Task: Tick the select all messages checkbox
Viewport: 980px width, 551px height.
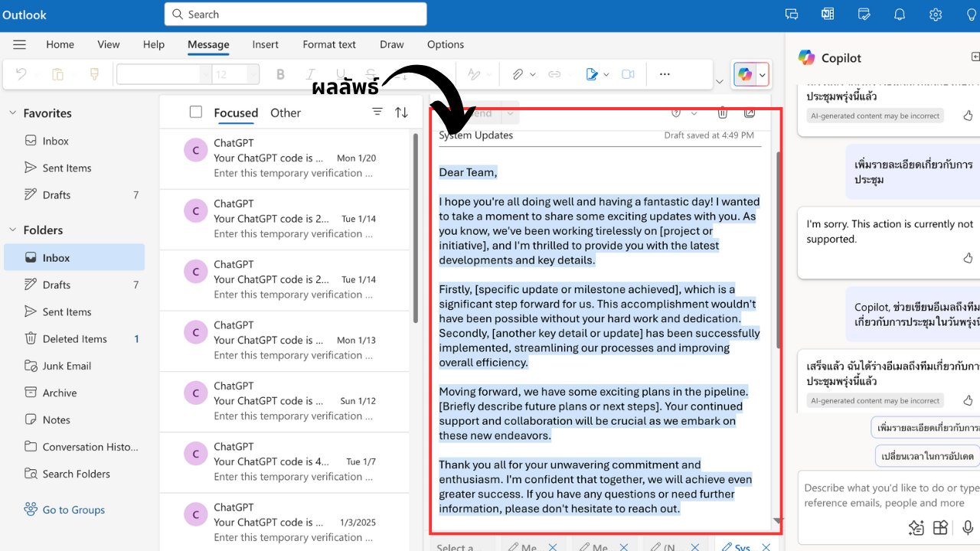Action: click(x=196, y=112)
